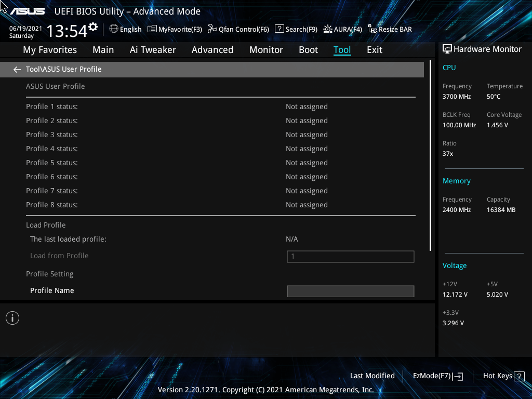
Task: Click Last Modified to view changes
Action: pyautogui.click(x=373, y=376)
